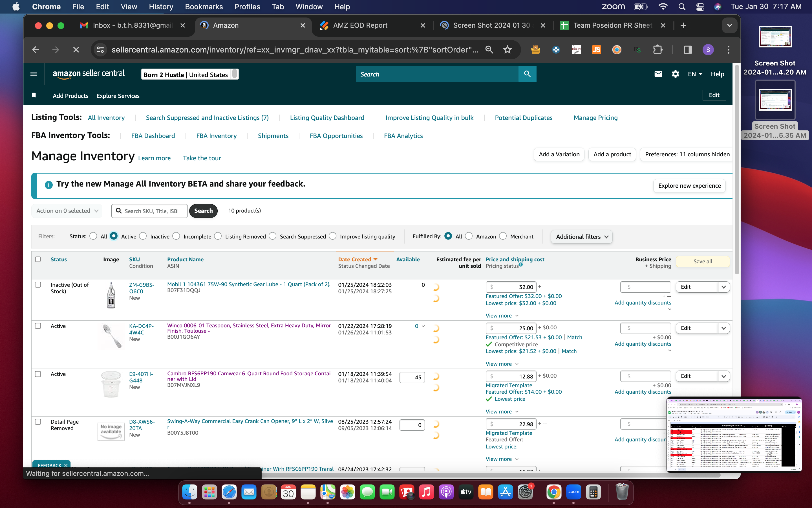
Task: Click the Pricing status info icon
Action: (x=521, y=264)
